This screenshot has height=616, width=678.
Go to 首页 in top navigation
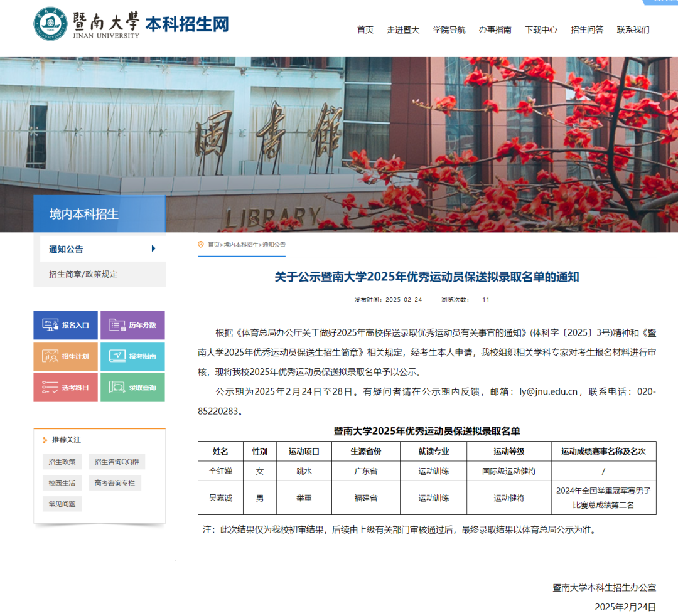pyautogui.click(x=365, y=30)
